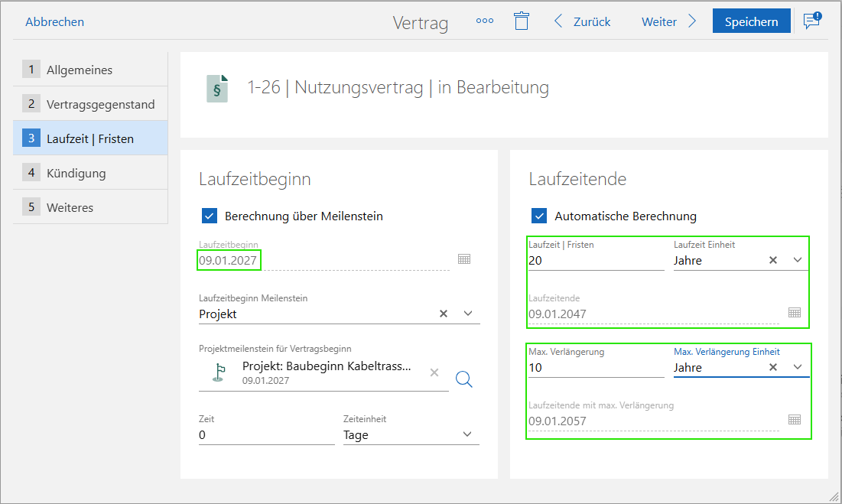The image size is (842, 504).
Task: Click the right chevron next to Weiter
Action: click(692, 21)
